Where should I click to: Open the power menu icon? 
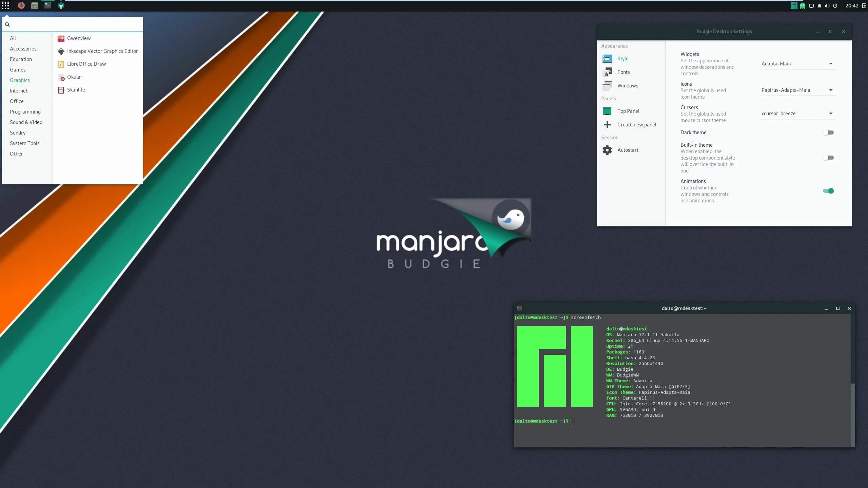coord(835,6)
